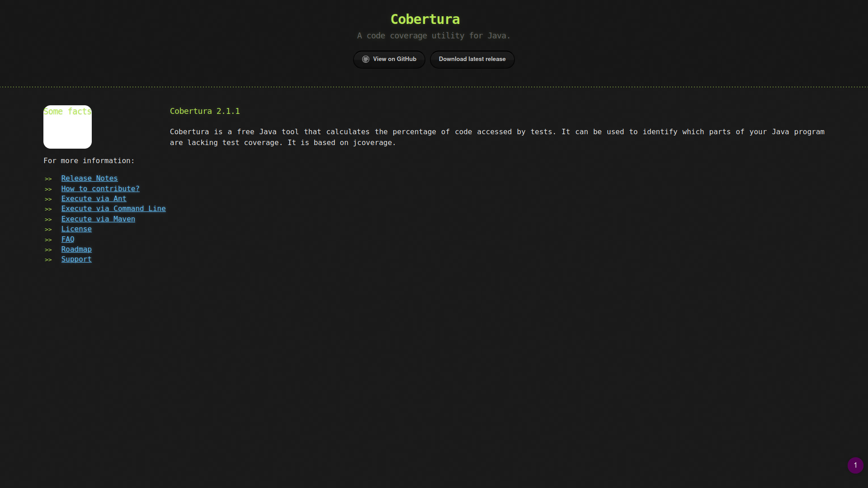Click the white Some facts box
Image resolution: width=868 pixels, height=488 pixels.
(67, 131)
